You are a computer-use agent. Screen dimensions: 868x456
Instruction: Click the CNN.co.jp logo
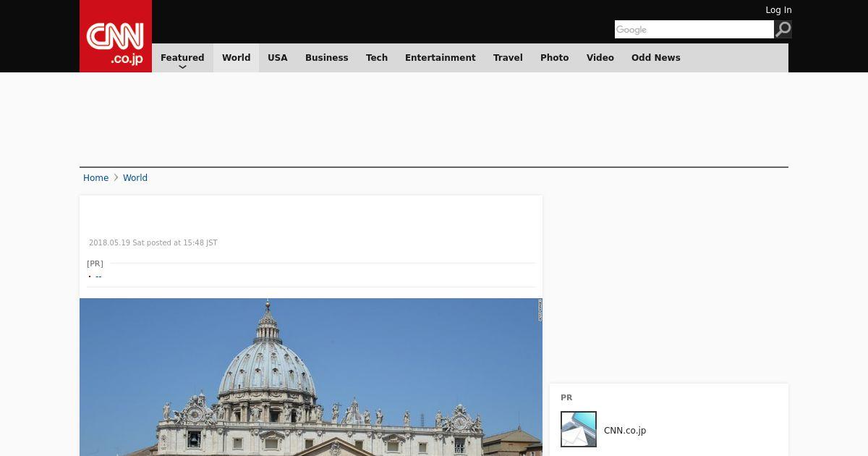tap(116, 36)
